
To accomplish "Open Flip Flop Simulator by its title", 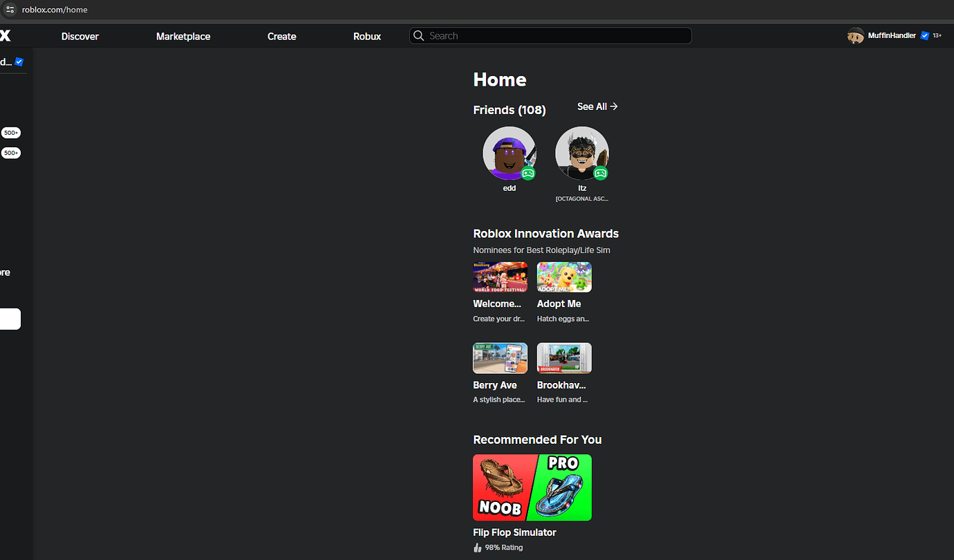I will tap(514, 532).
